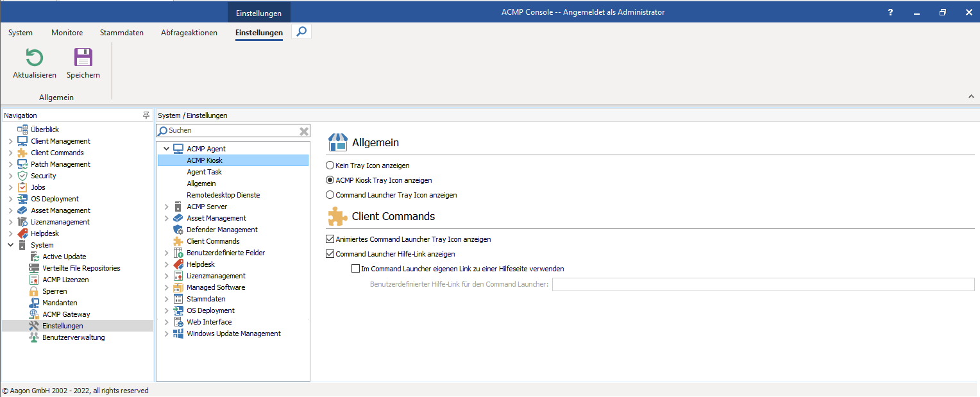Click the ACMP Lizenzen icon
This screenshot has width=980, height=397.
coord(34,280)
